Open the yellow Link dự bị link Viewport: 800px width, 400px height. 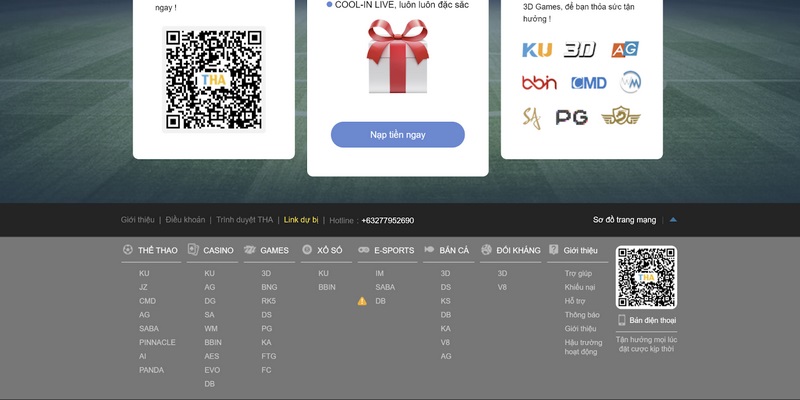coord(301,220)
